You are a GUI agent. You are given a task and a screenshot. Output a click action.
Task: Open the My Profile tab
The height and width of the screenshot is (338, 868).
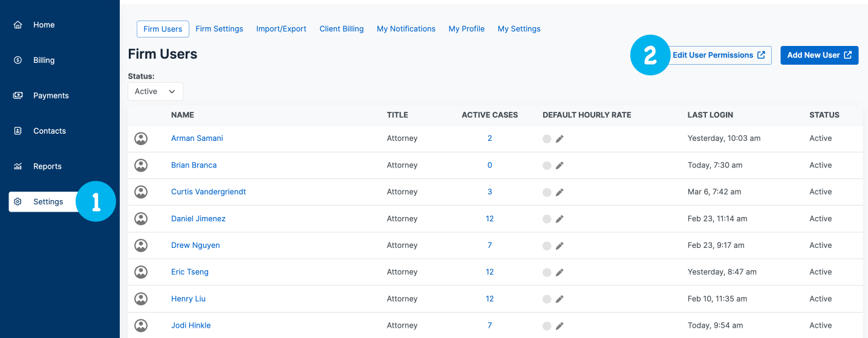466,29
